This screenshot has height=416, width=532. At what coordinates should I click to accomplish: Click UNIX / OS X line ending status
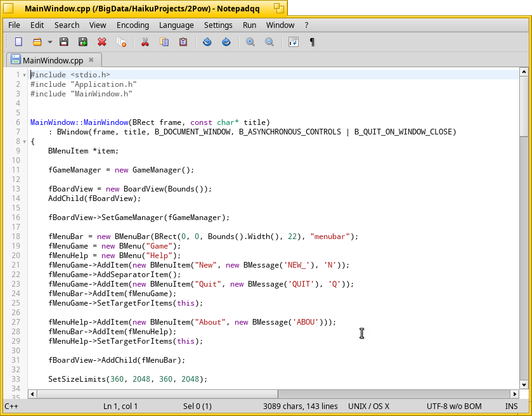click(368, 406)
